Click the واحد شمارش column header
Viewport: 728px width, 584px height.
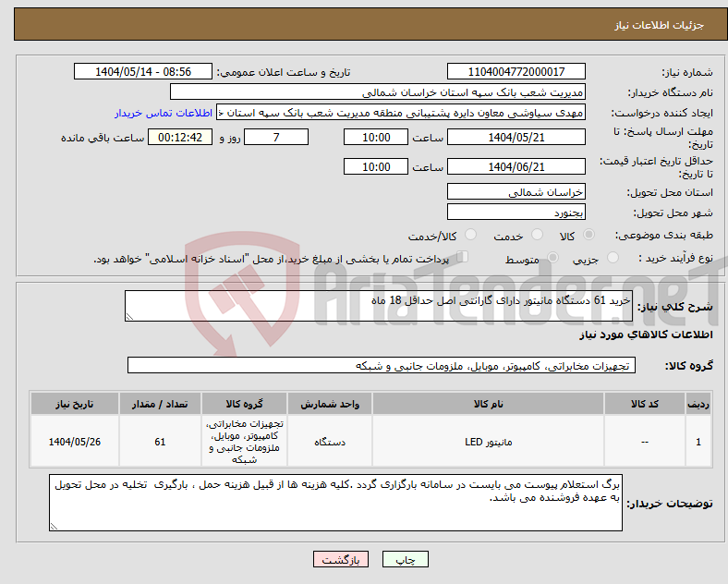330,404
